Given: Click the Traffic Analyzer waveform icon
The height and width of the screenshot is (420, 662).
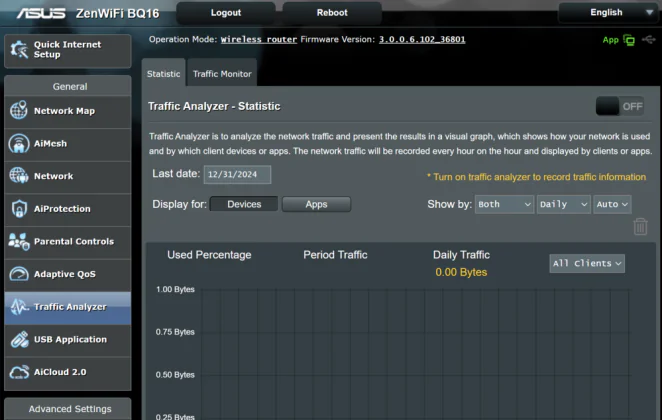Looking at the screenshot, I should (19, 307).
